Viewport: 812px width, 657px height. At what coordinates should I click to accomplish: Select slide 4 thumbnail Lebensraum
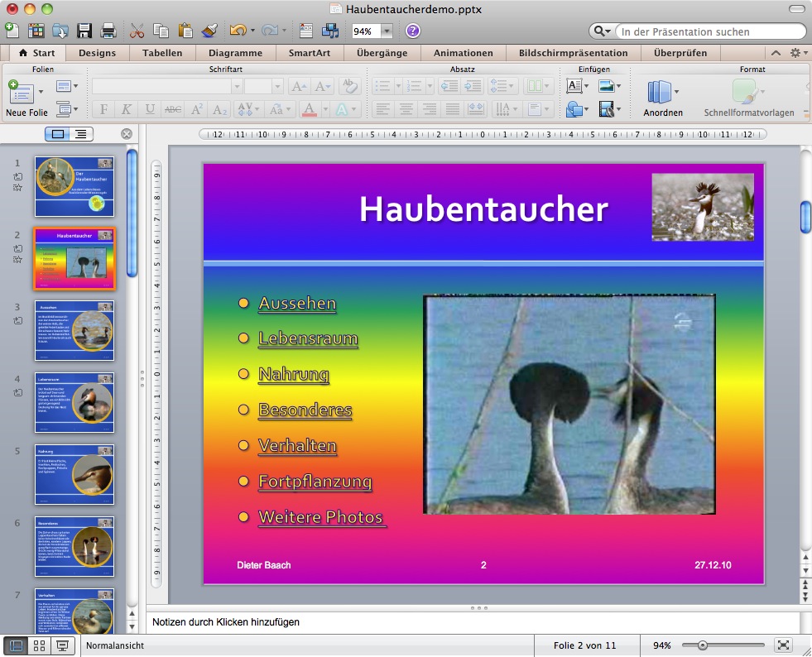click(74, 402)
